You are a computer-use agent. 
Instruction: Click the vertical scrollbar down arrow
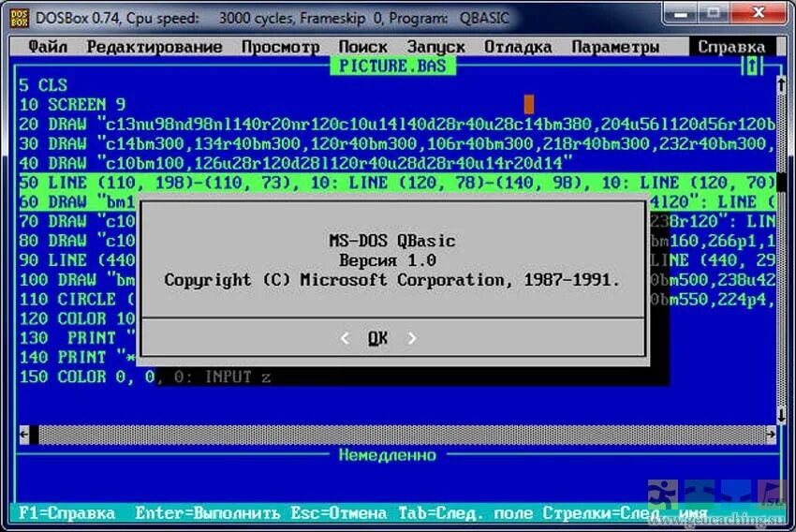point(781,415)
